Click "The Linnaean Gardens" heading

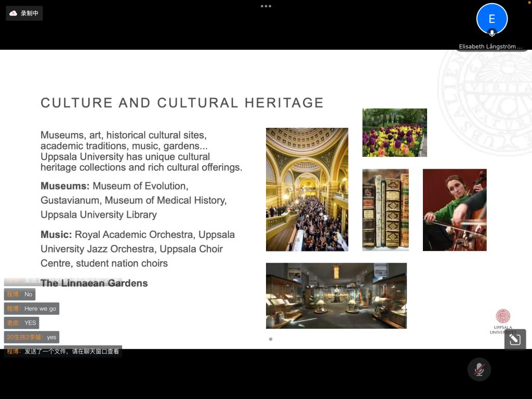pyautogui.click(x=95, y=283)
